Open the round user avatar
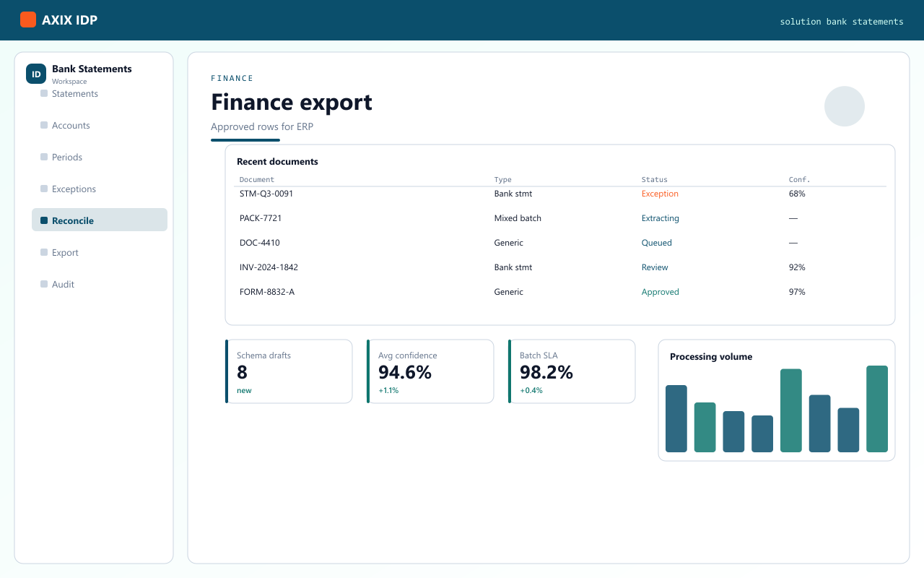This screenshot has width=924, height=578. [x=845, y=106]
